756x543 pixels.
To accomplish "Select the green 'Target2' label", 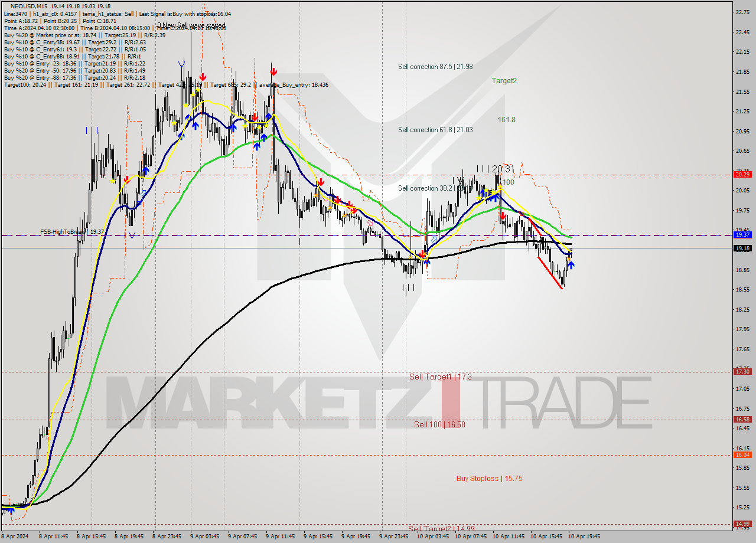I will click(504, 81).
